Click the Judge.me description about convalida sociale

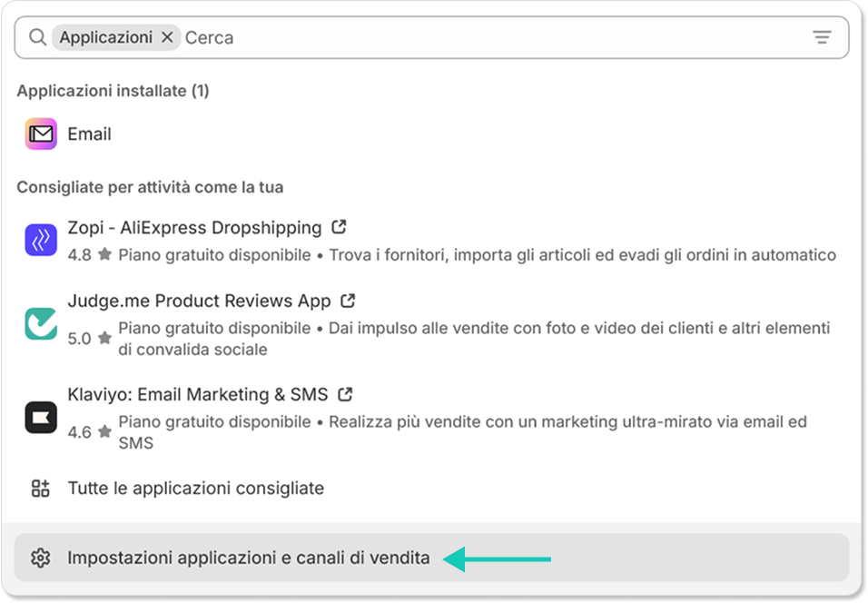(474, 339)
